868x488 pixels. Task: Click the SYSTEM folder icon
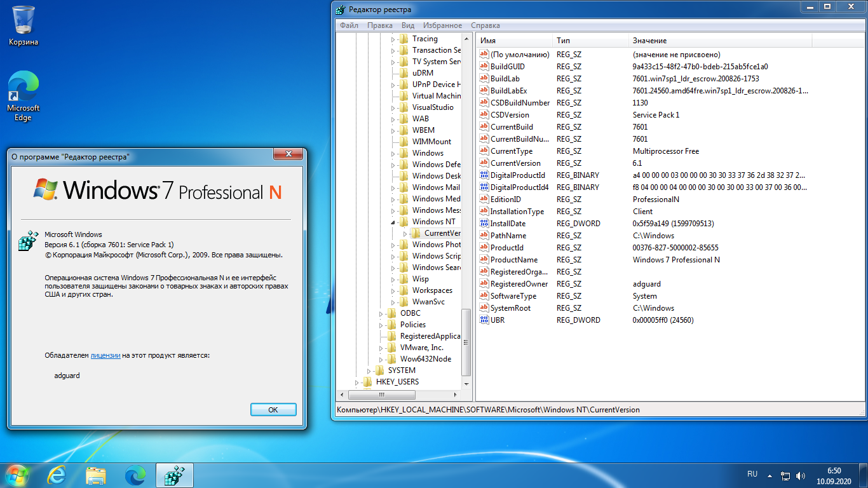coord(380,370)
